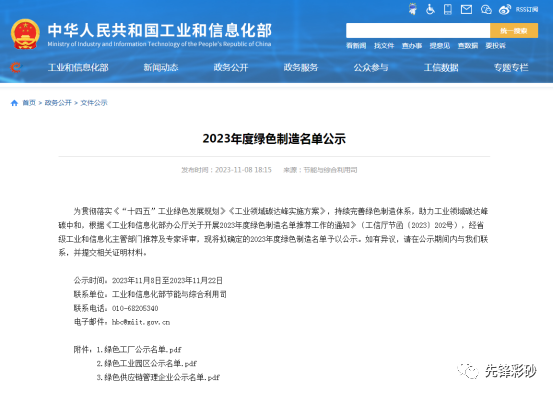Click the article title 2023年度绿色制造名单公示
Image resolution: width=554 pixels, height=395 pixels.
pyautogui.click(x=274, y=139)
